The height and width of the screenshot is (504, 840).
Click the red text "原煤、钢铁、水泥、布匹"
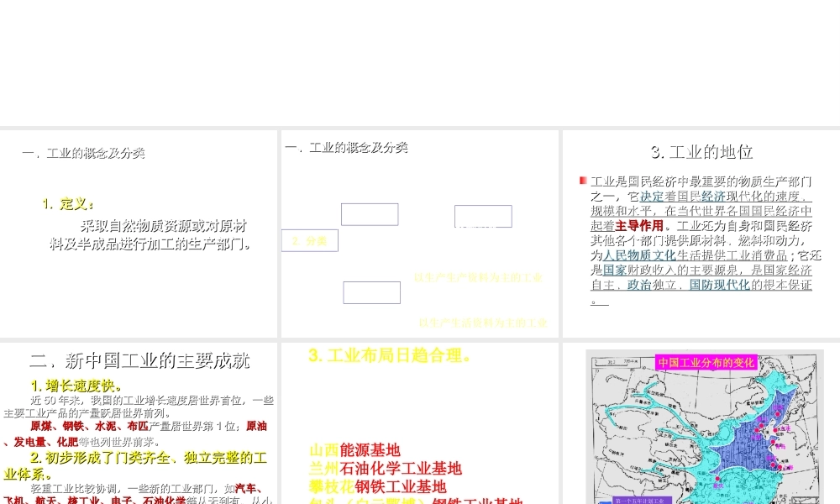(90, 427)
